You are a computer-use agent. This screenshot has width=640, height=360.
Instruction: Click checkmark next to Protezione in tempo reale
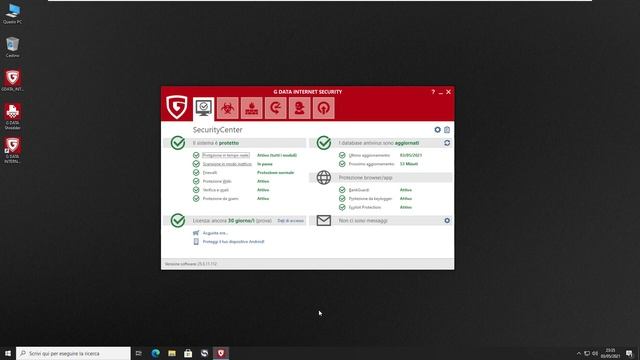tap(196, 156)
